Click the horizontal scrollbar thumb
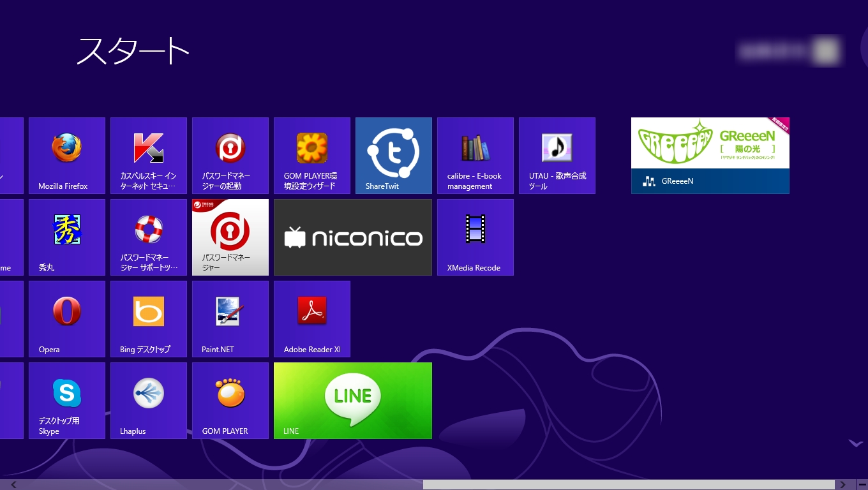Viewport: 868px width, 490px height. tap(629, 485)
